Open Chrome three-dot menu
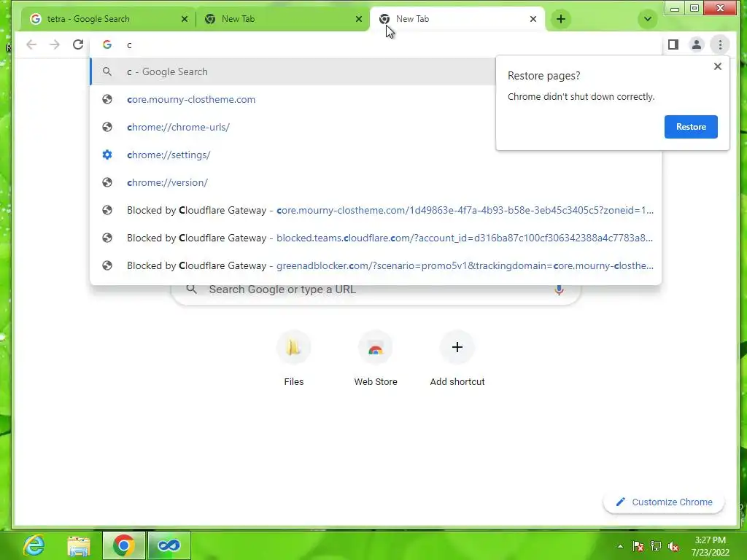Screen dimensions: 747x560 pyautogui.click(x=720, y=44)
